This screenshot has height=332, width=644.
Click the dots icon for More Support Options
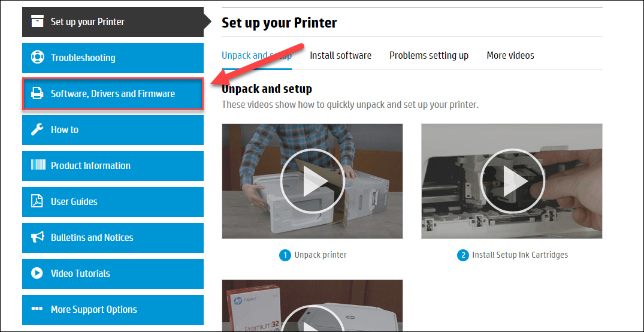37,309
